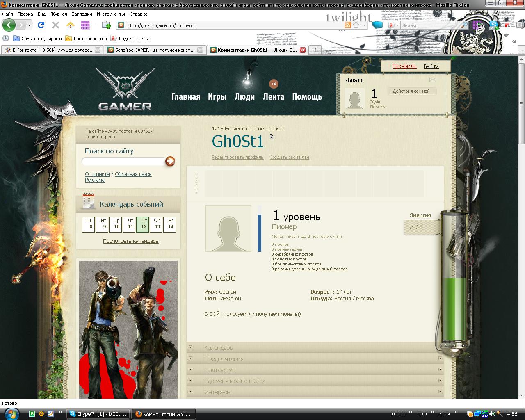Click the Stop loading X icon

click(56, 25)
